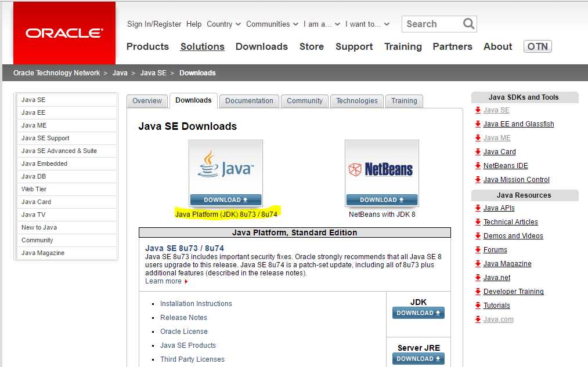
Task: Click red download icon beside Developer Training
Action: (x=478, y=292)
